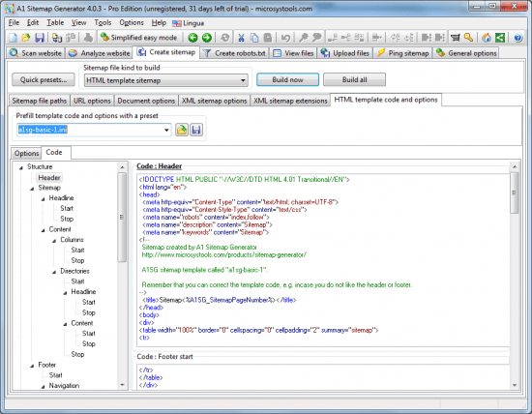
Task: Toggle Simplified easy mode
Action: click(x=138, y=38)
